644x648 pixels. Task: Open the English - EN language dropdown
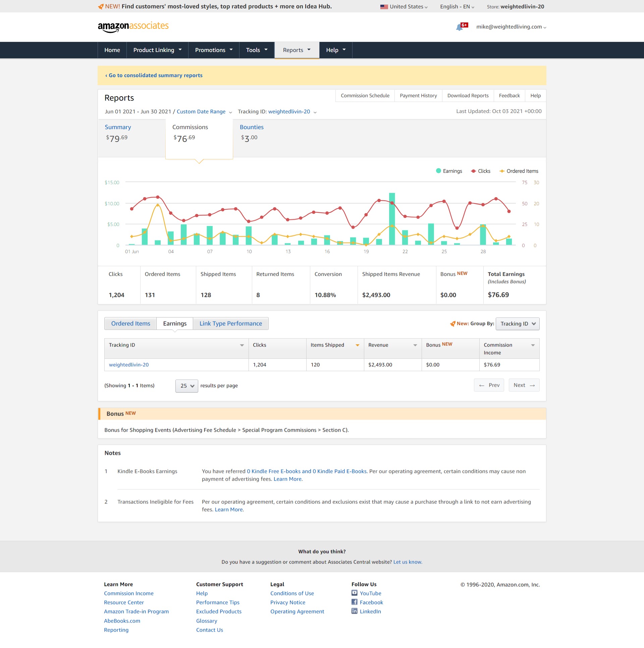(457, 7)
